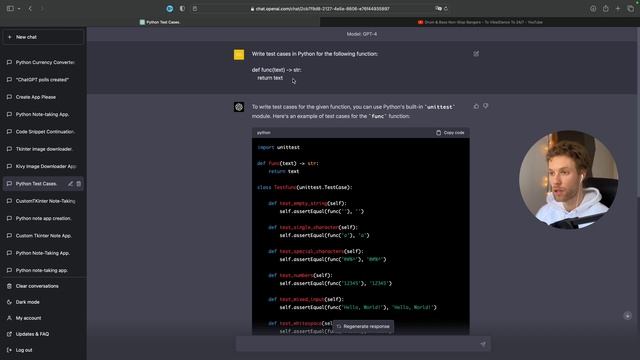Click the plus icon in the New chat button
Viewport: 640px width, 360px height.
pyautogui.click(x=9, y=37)
